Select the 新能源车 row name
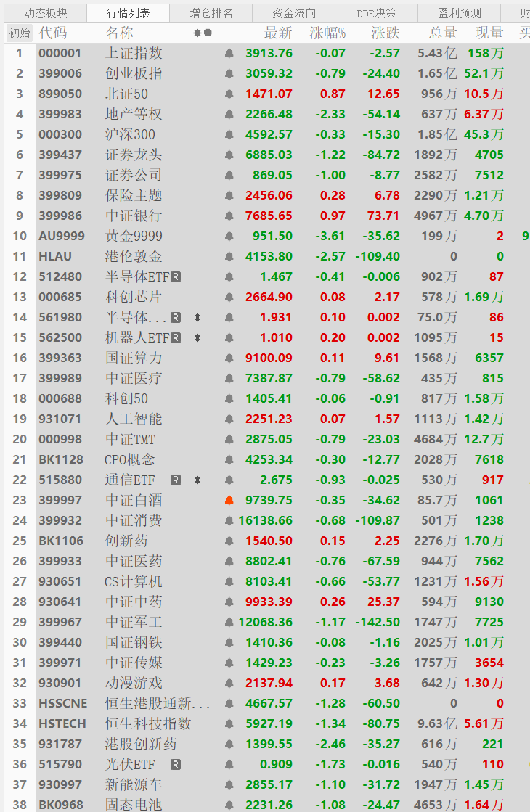Viewport: 530px width, 812px height. [x=134, y=785]
